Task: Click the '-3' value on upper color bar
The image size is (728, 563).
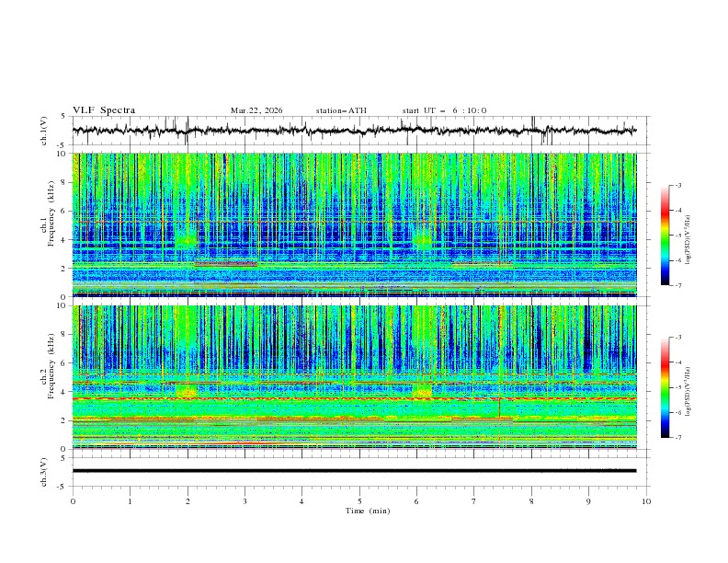Action: coord(677,185)
